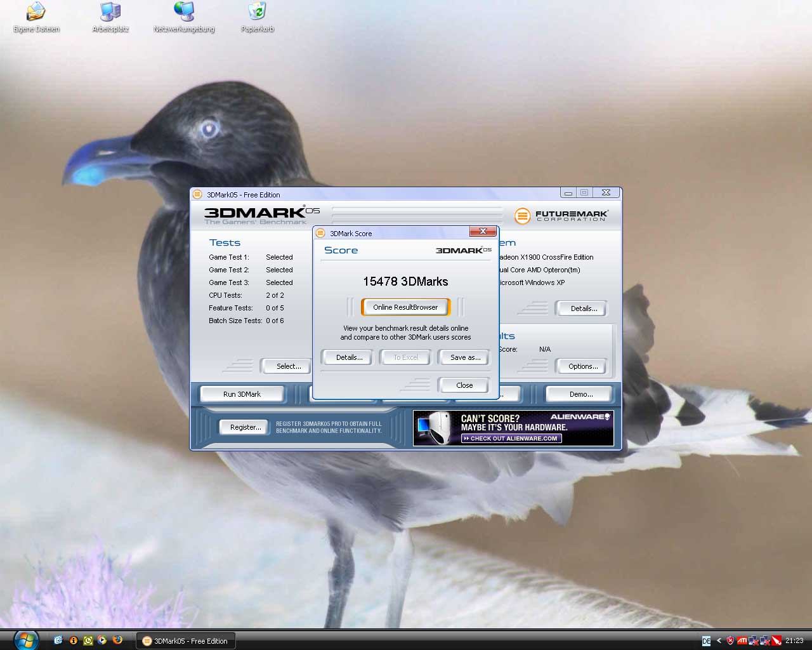The height and width of the screenshot is (650, 812).
Task: Expand hidden system tray icons arrow
Action: [719, 641]
